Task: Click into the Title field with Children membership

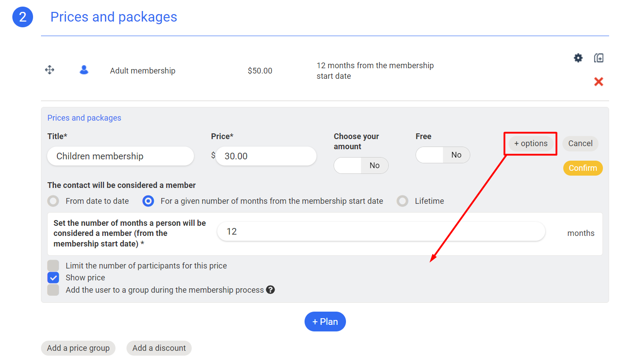Action: click(120, 156)
